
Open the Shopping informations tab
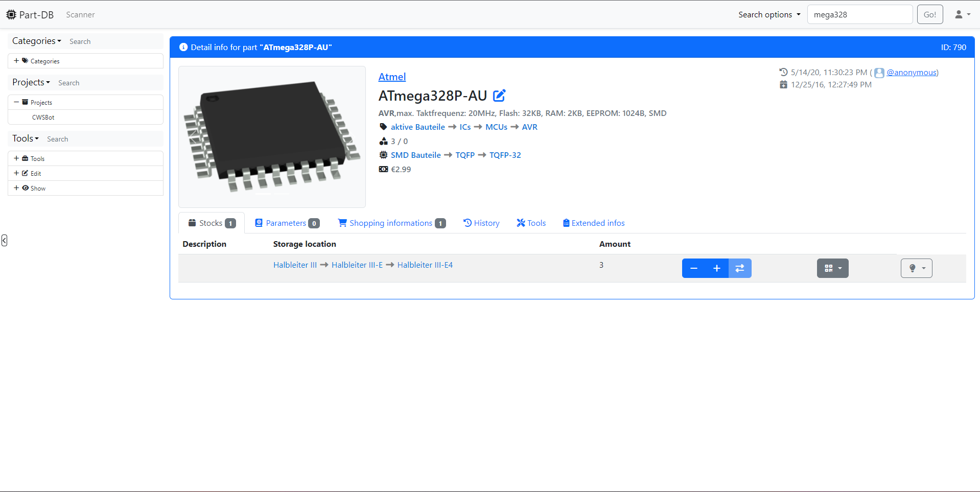391,223
